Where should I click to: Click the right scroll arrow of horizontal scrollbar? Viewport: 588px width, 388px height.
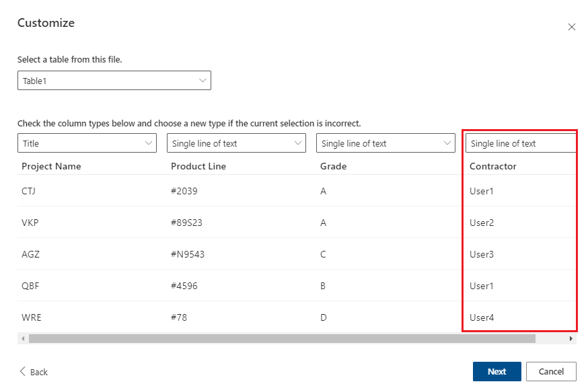571,339
